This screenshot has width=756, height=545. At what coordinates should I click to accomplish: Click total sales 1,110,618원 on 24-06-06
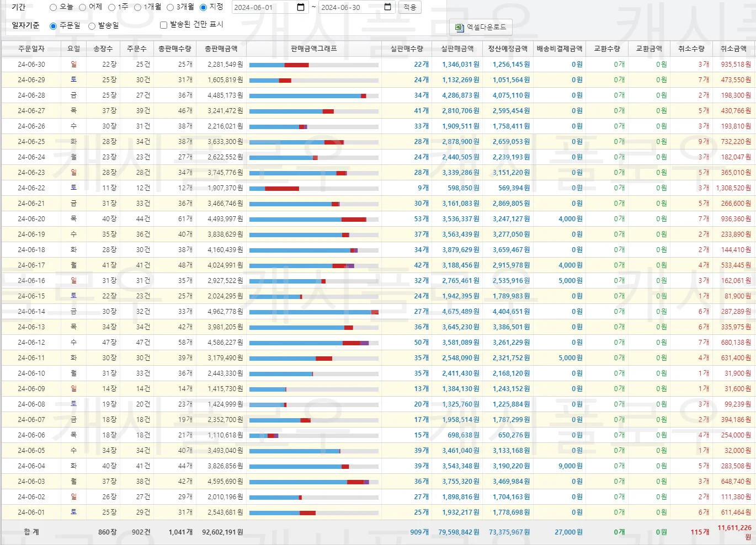pyautogui.click(x=225, y=435)
